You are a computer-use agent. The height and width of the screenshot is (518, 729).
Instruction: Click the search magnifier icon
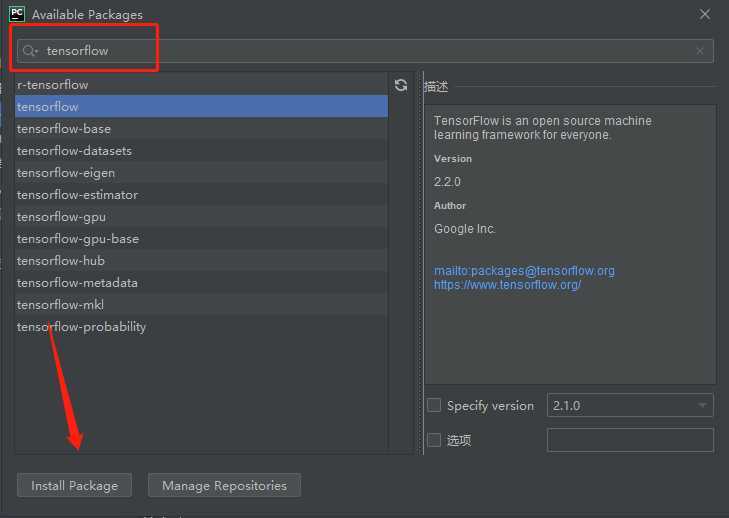(30, 51)
